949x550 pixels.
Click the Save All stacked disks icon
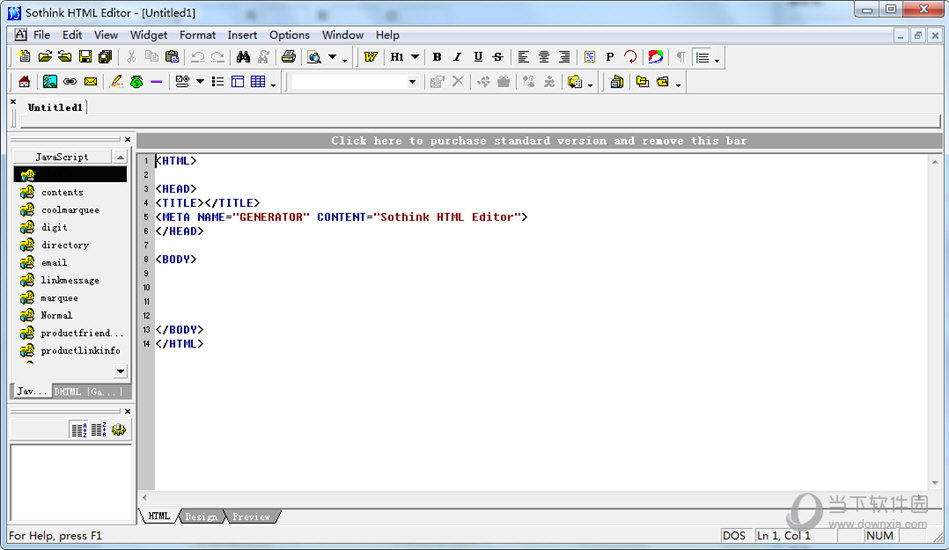105,57
